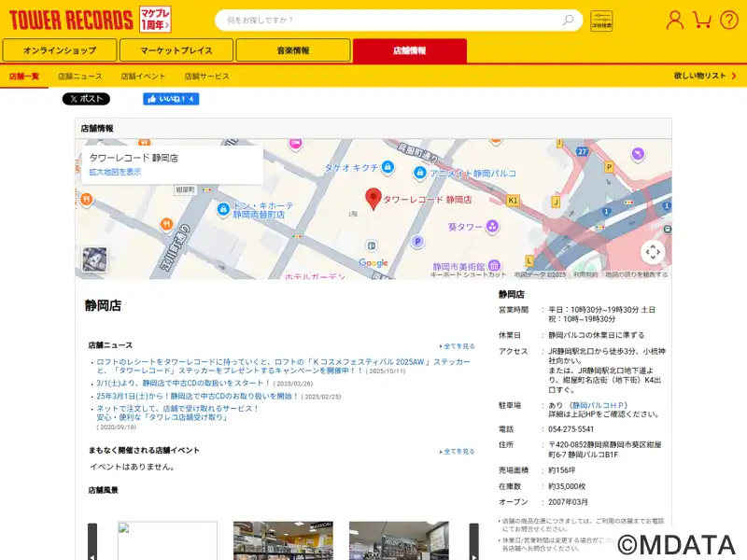Open the detailed search (詳細検索) icon

click(601, 21)
